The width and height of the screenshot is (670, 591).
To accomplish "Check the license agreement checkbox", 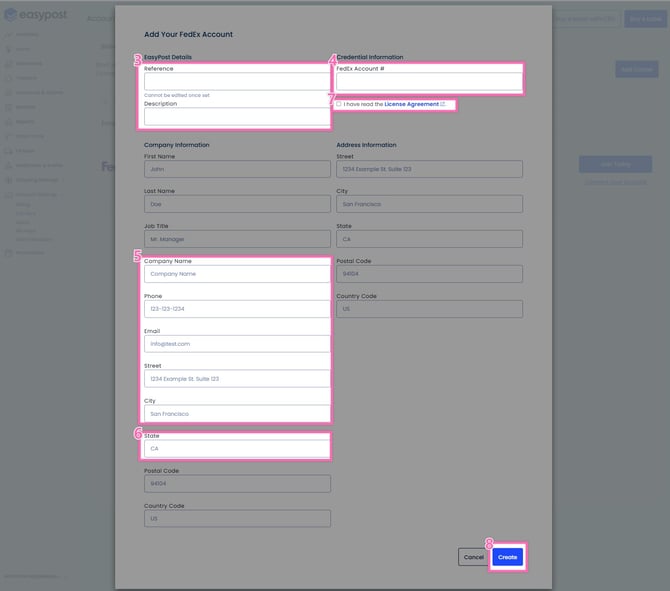I will tap(338, 104).
